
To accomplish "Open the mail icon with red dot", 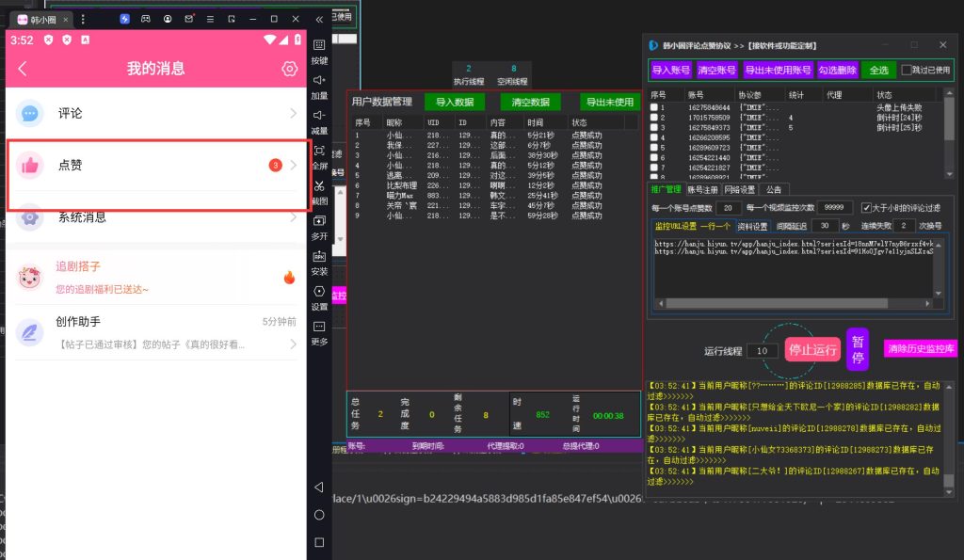I will pyautogui.click(x=188, y=19).
